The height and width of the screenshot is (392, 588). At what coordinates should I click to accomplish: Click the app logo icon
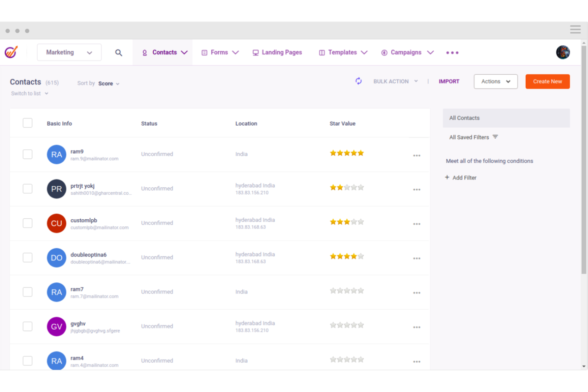pos(11,52)
